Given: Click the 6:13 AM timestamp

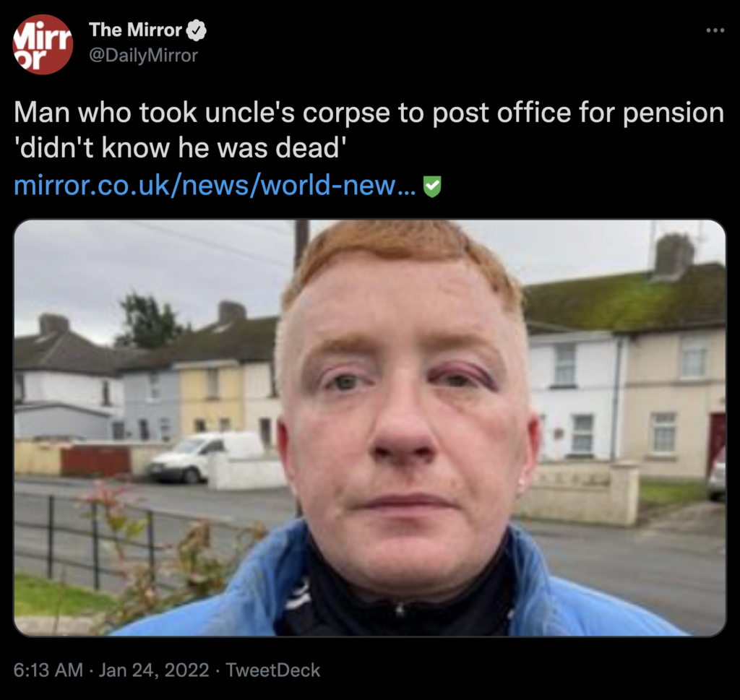Looking at the screenshot, I should point(48,670).
